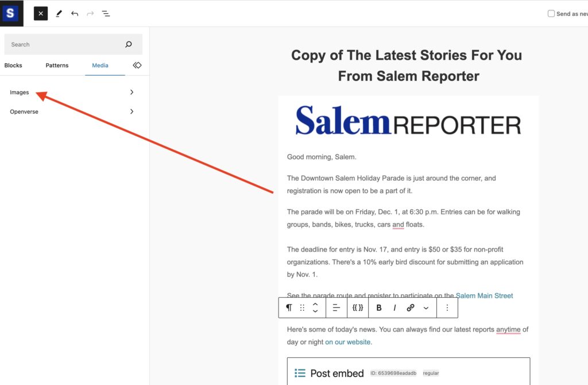Switch to the Patterns tab

pos(57,66)
